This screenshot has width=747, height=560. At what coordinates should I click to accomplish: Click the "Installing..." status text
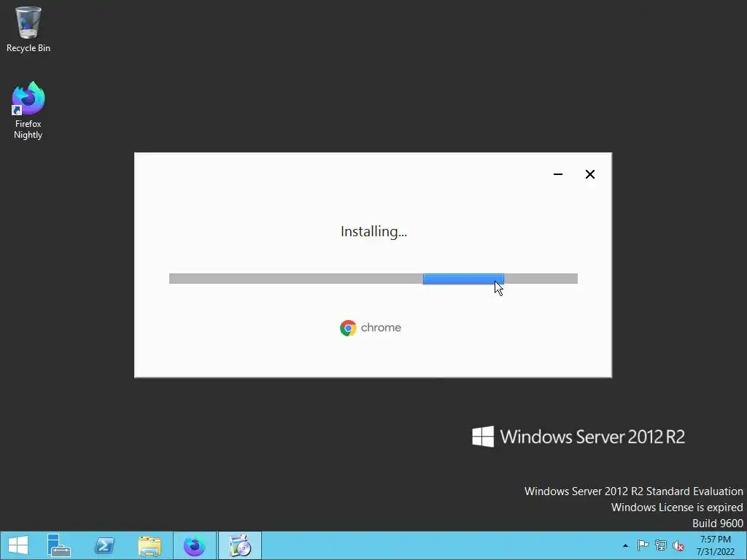(x=373, y=231)
